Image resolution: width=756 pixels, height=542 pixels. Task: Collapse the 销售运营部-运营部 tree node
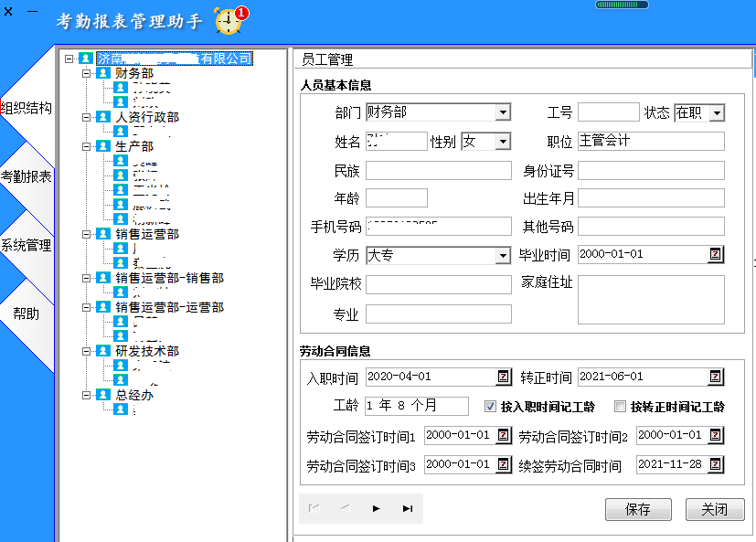point(86,307)
